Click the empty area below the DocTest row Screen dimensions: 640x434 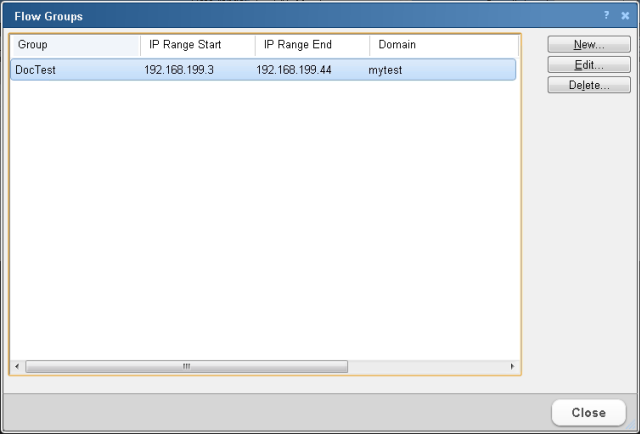tap(264, 220)
